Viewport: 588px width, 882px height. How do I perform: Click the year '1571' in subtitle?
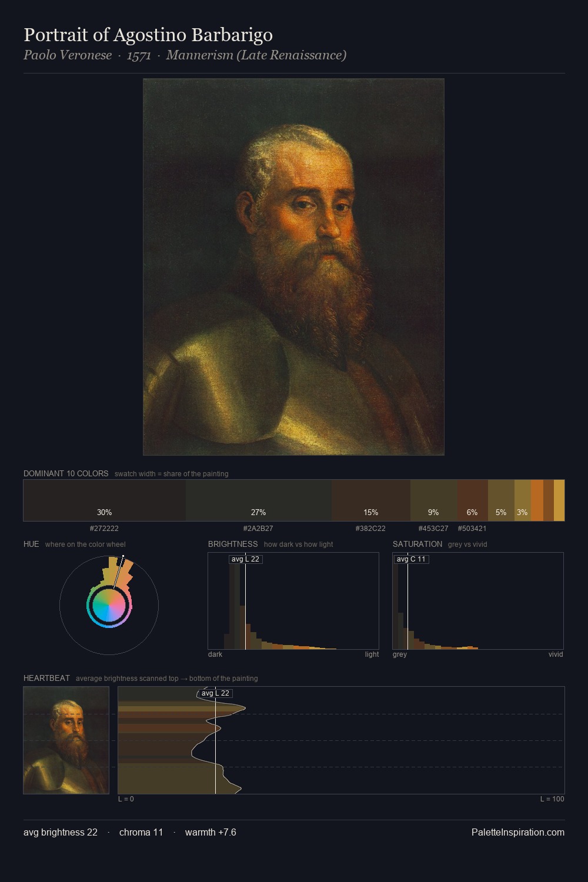point(139,55)
